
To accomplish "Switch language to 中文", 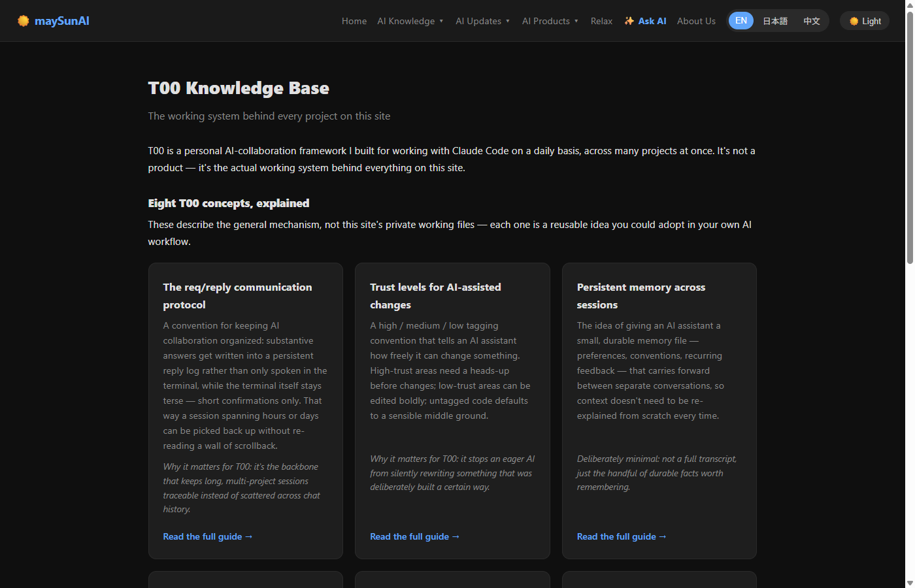I will click(x=812, y=21).
